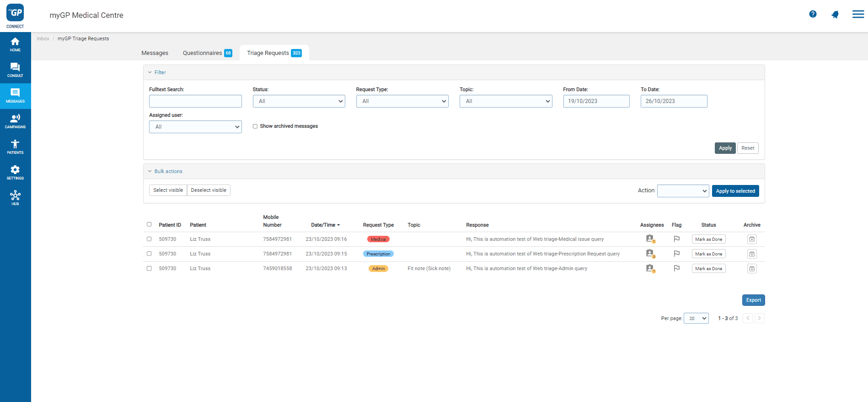Reset the filters

pyautogui.click(x=748, y=148)
